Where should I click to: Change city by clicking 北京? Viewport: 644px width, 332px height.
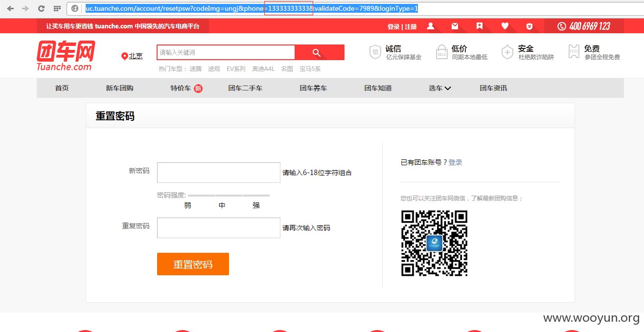click(x=136, y=56)
